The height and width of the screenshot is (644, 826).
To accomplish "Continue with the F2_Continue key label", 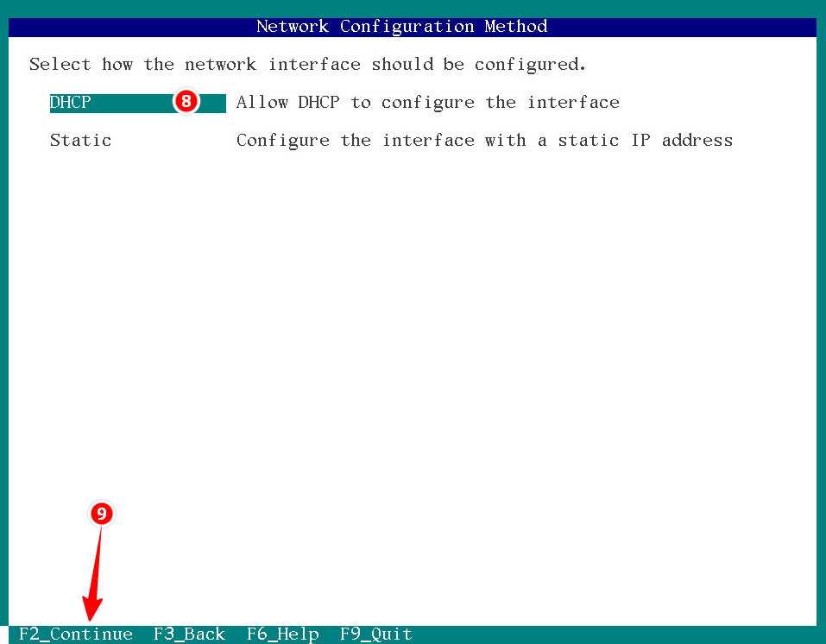I will [75, 634].
